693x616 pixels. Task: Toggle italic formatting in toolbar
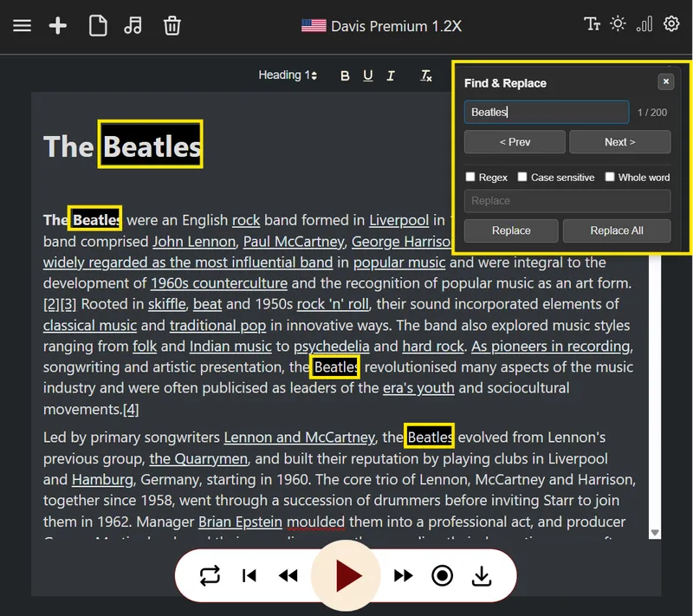point(391,76)
